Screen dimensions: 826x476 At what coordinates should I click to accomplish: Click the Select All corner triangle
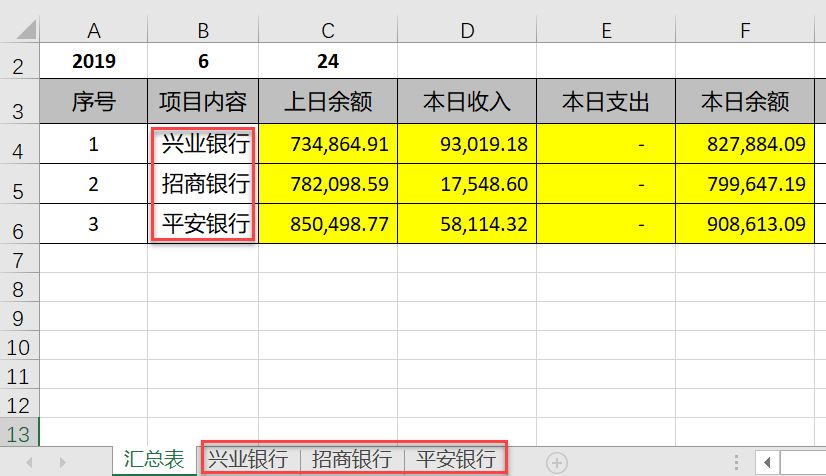pos(25,29)
